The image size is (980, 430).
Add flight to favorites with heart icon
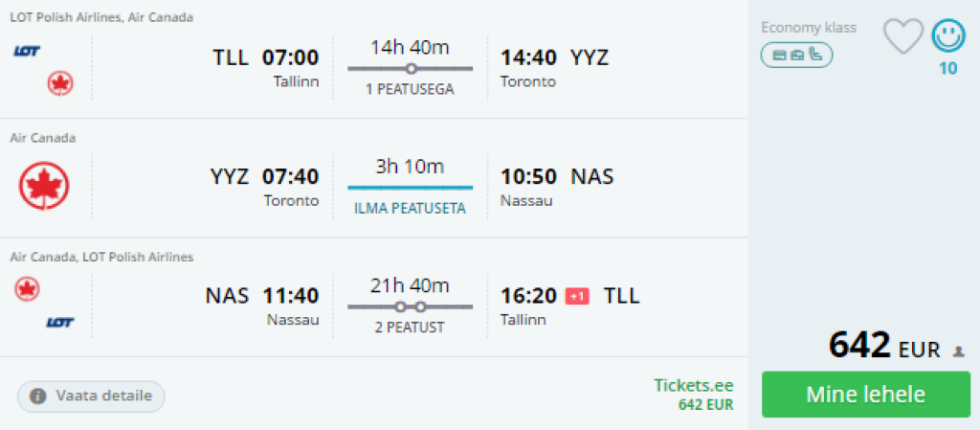pos(902,37)
